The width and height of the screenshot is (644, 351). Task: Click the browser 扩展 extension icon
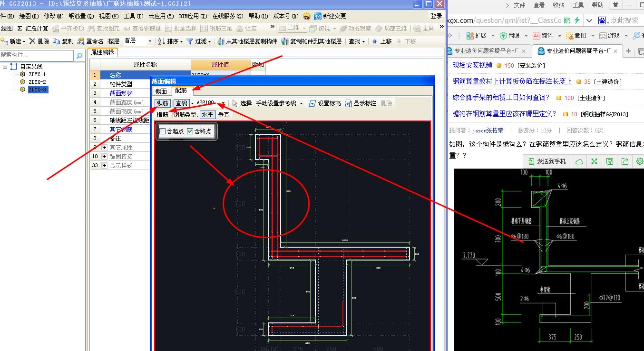[x=470, y=36]
